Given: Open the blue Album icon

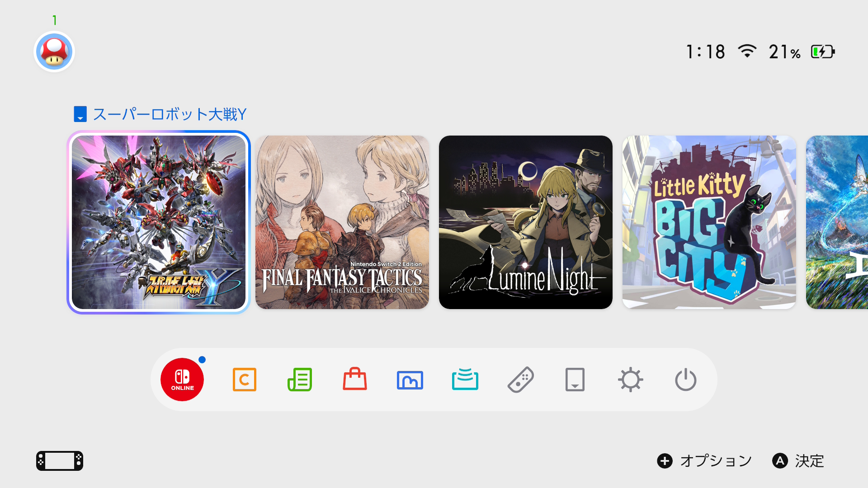Looking at the screenshot, I should click(410, 380).
